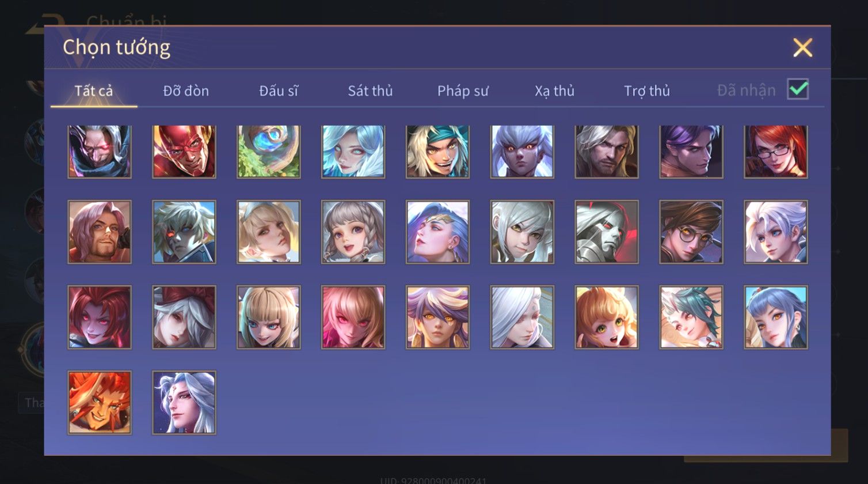Open the Đấu sĩ tab
The image size is (868, 484).
[x=279, y=91]
